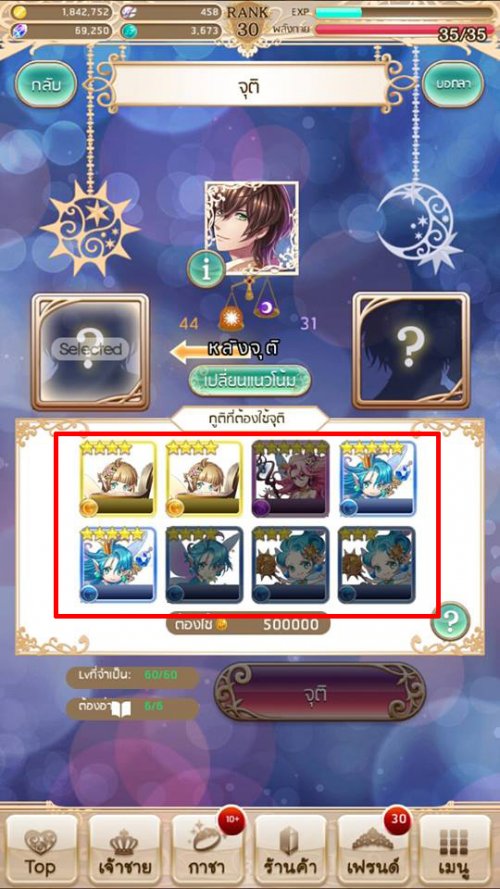The height and width of the screenshot is (889, 500).
Task: Open the Top tab in bottom bar
Action: (41, 851)
